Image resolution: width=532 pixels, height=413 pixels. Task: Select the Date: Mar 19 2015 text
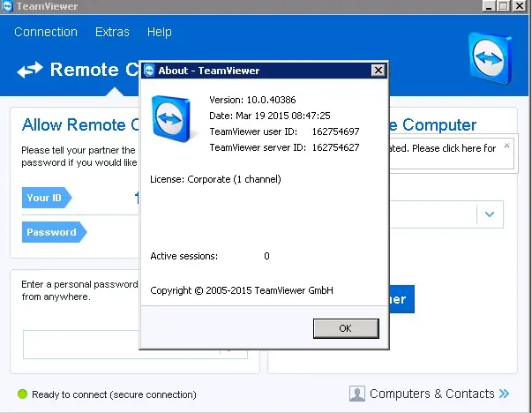click(269, 116)
